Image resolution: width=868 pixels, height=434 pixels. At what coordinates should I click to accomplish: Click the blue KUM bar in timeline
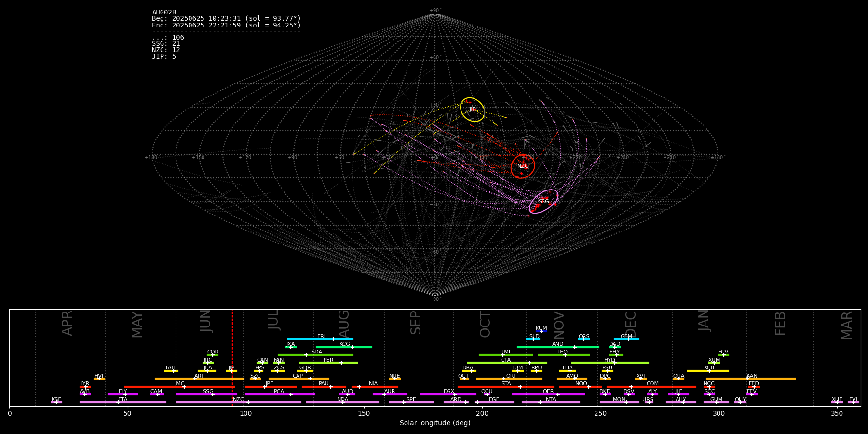[x=542, y=331]
